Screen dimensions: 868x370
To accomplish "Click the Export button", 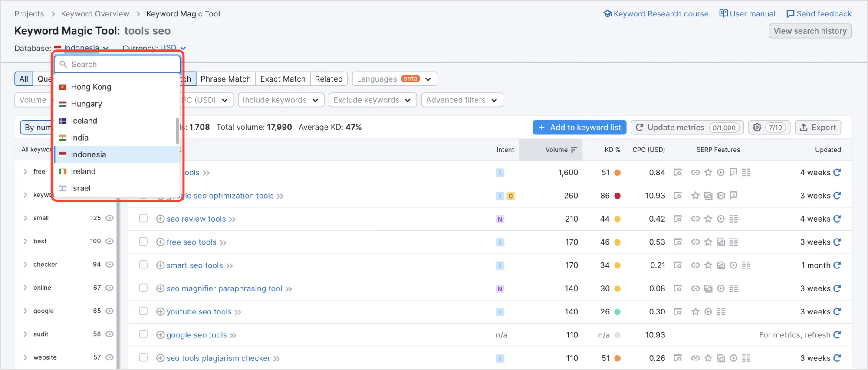I will click(x=818, y=128).
